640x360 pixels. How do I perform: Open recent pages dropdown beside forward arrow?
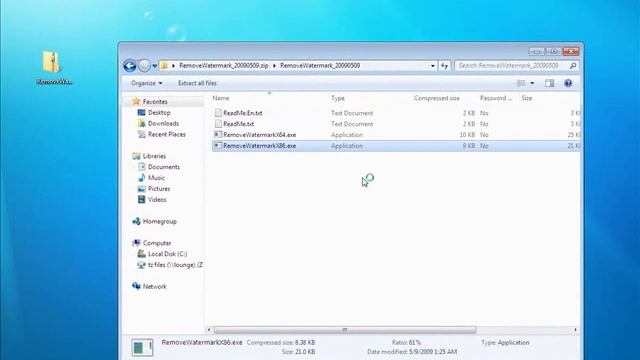[x=155, y=65]
